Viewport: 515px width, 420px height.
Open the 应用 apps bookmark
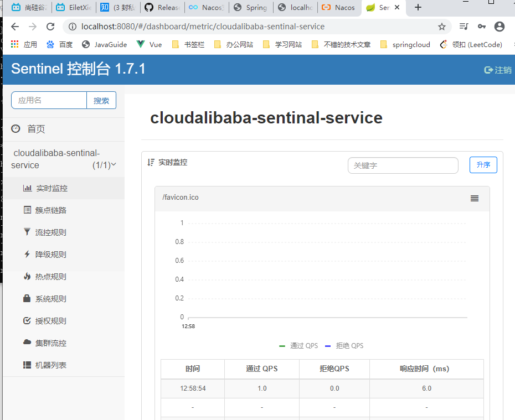[24, 44]
